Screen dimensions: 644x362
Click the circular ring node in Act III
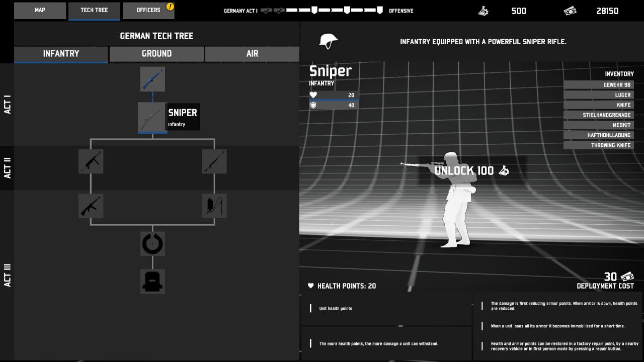click(x=152, y=244)
